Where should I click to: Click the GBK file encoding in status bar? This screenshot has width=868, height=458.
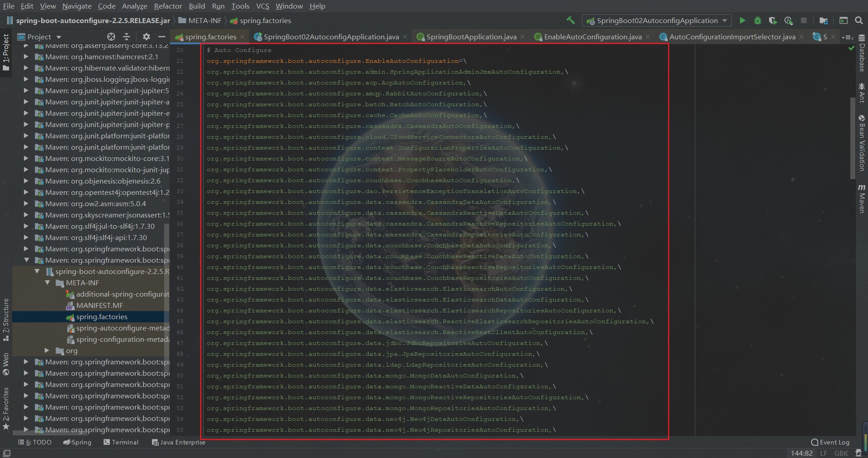click(x=841, y=453)
